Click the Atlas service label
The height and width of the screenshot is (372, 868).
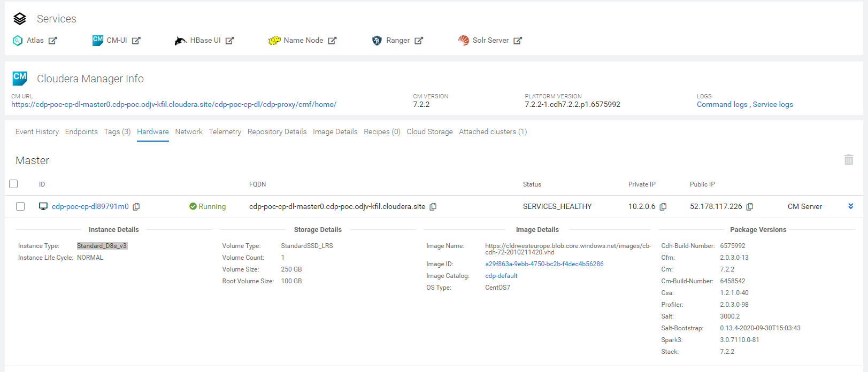click(x=35, y=41)
